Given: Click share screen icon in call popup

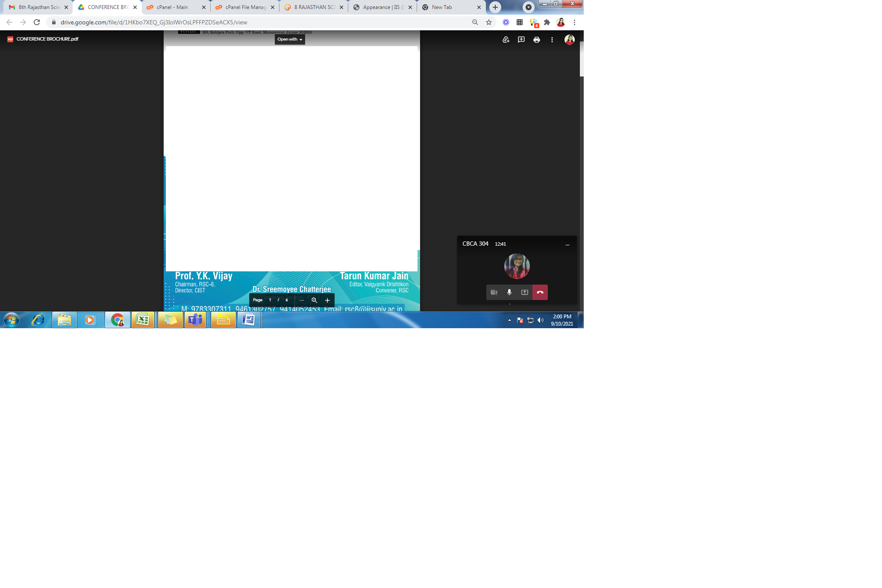Looking at the screenshot, I should click(x=524, y=292).
